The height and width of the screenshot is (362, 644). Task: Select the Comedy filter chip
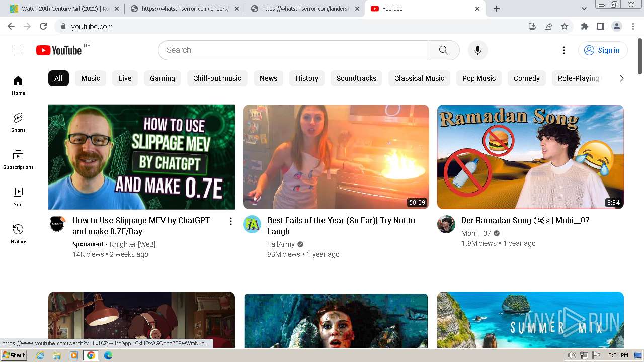[527, 78]
